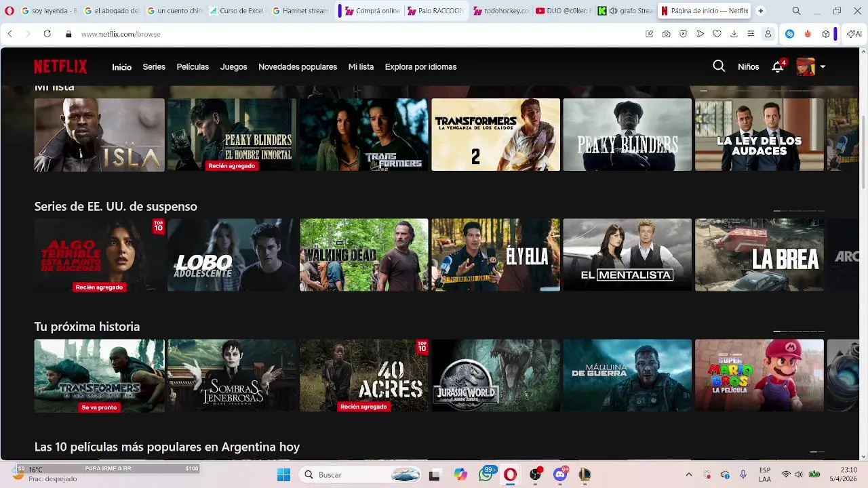Open the notifications bell icon

pyautogui.click(x=778, y=66)
